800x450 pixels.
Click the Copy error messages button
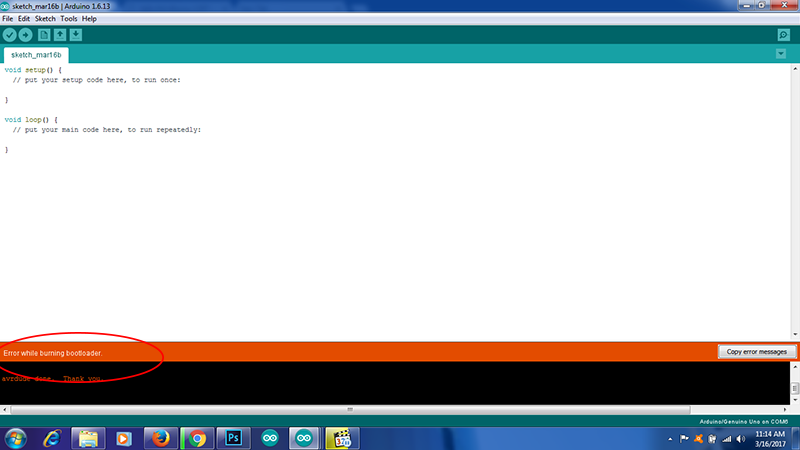tap(757, 352)
